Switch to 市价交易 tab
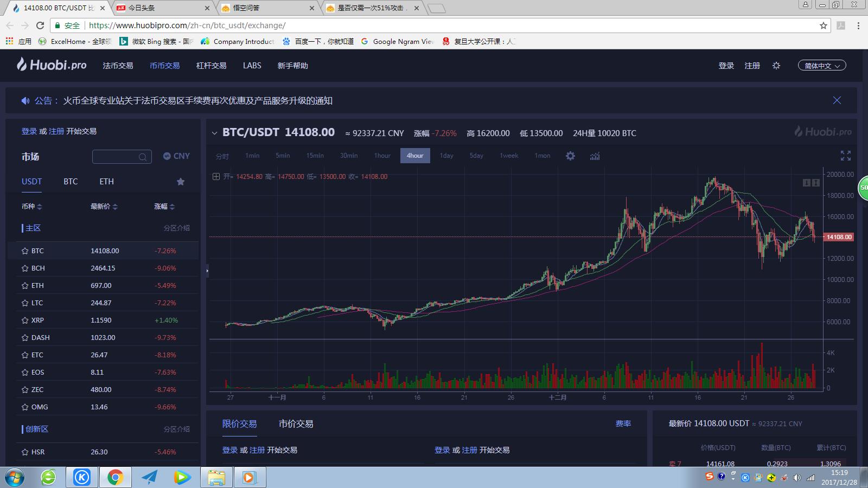868x488 pixels. point(296,424)
